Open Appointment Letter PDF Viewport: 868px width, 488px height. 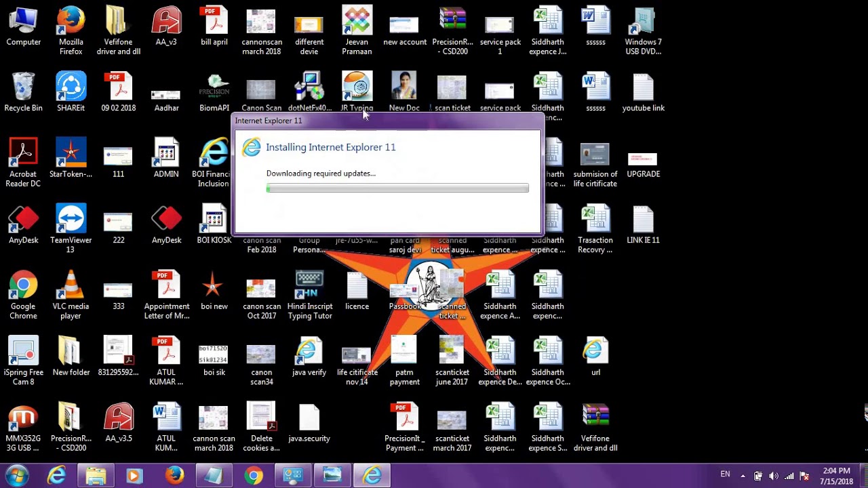pos(167,296)
